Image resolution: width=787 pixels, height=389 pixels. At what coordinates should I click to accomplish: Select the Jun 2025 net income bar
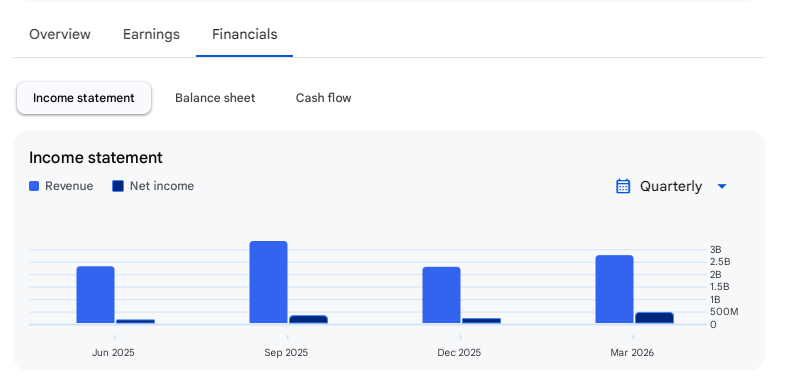(136, 321)
